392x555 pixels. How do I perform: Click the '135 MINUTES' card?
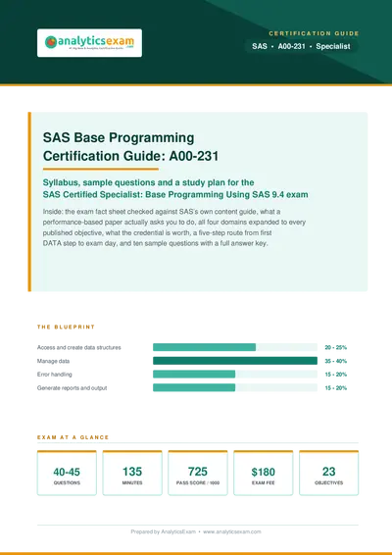pos(132,473)
